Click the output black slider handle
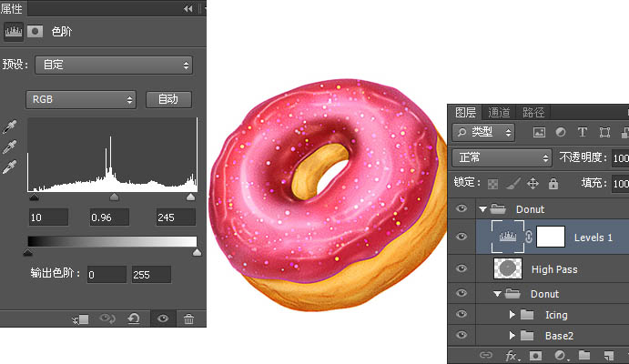 27,252
